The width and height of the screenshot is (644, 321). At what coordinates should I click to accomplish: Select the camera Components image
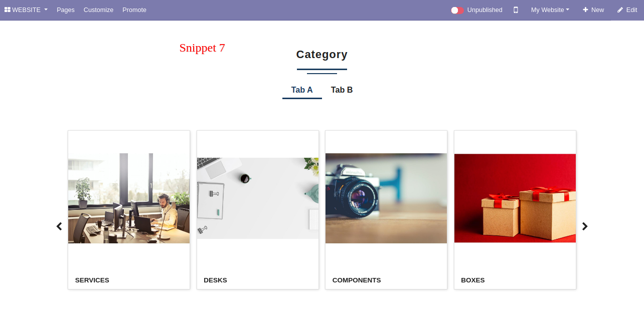point(386,198)
